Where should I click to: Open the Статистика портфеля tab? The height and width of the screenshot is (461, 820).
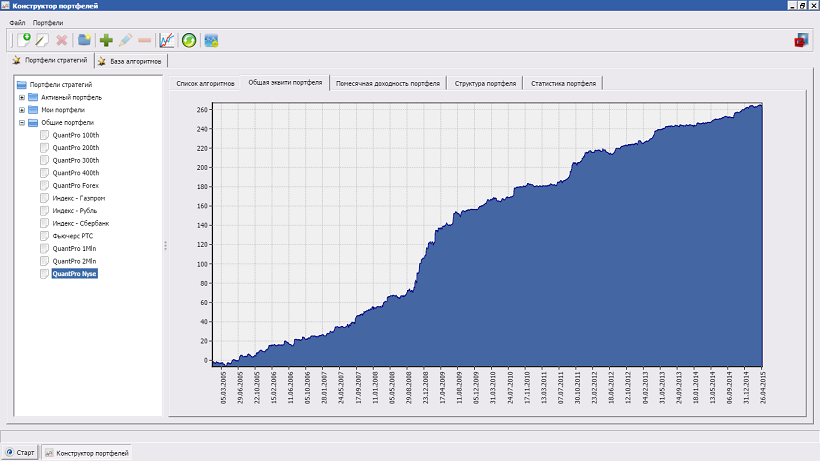click(x=563, y=83)
